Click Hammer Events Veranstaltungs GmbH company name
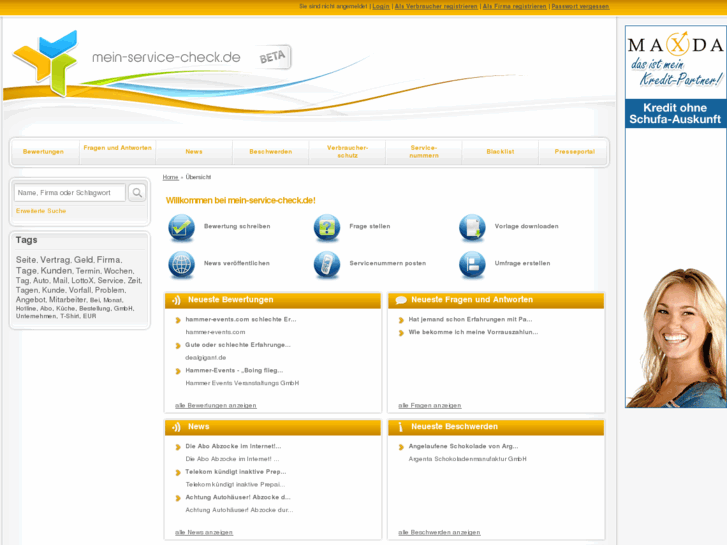The image size is (727, 545). pos(242,384)
